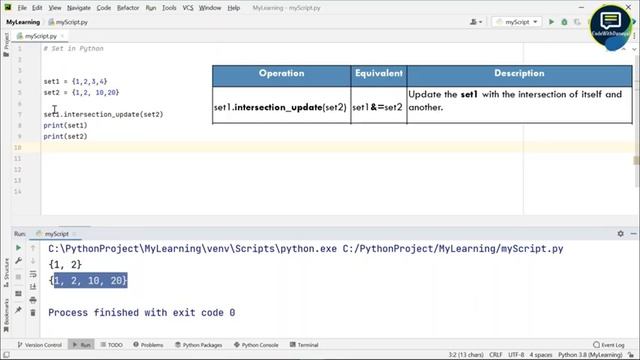Screen dimensions: 640x360
Task: Open the Terminal tool window
Action: (304, 345)
